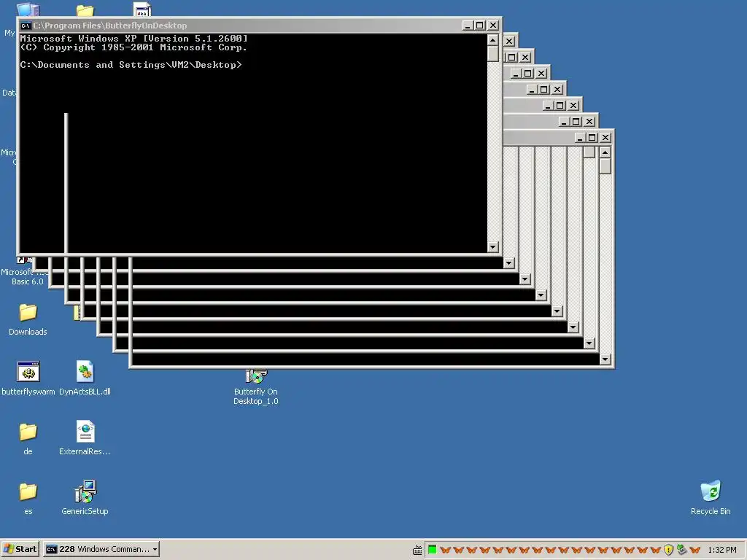Click the keyboard icon beside the tray
This screenshot has width=747, height=560.
(x=417, y=550)
